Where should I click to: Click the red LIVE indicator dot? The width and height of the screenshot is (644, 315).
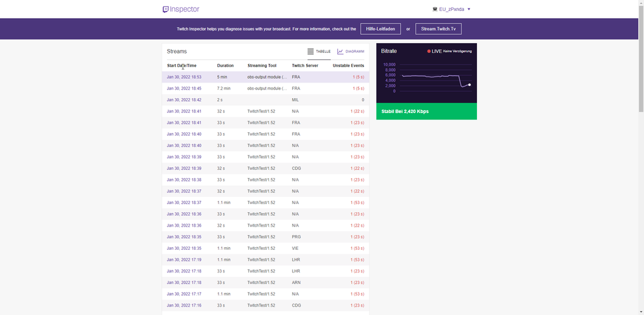coord(429,51)
